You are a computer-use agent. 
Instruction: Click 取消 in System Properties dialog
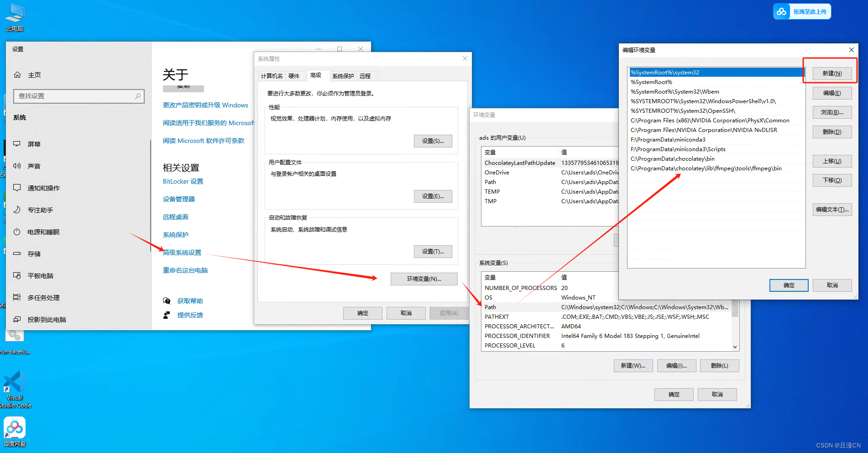pos(406,313)
